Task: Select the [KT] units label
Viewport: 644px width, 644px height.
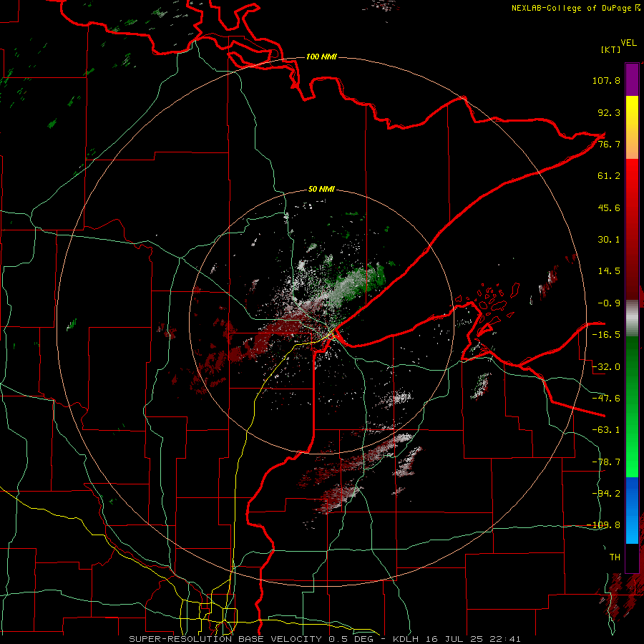Action: tap(610, 49)
